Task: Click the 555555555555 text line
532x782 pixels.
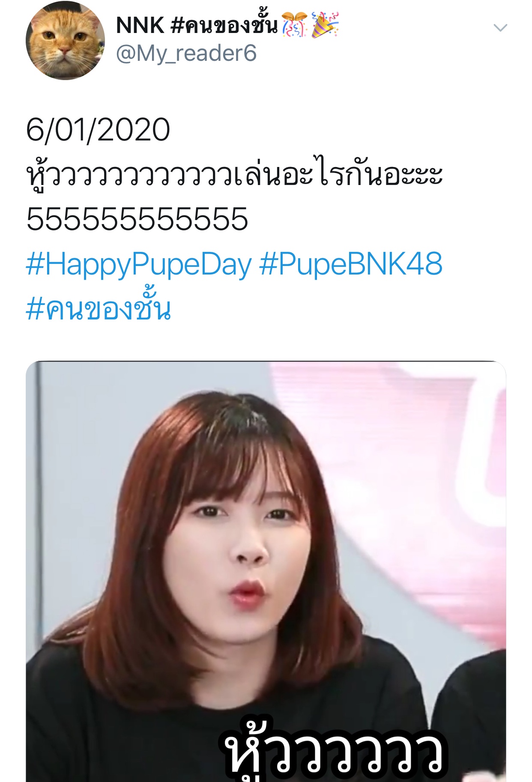Action: tap(137, 219)
